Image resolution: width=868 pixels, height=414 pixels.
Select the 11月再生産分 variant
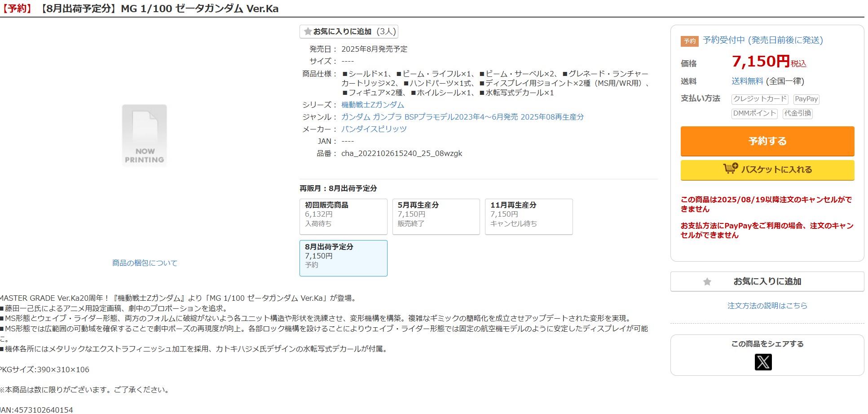coord(529,217)
